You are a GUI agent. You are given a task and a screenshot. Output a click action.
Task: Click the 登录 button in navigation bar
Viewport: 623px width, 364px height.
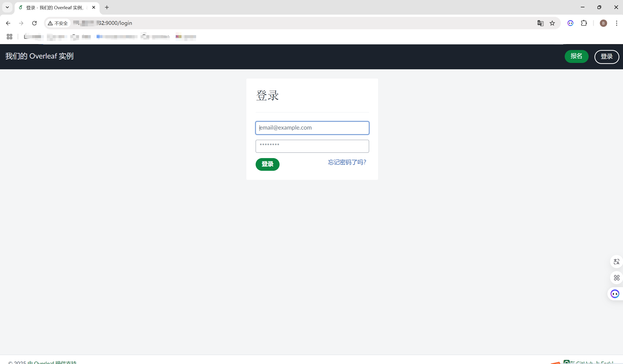[x=607, y=57]
